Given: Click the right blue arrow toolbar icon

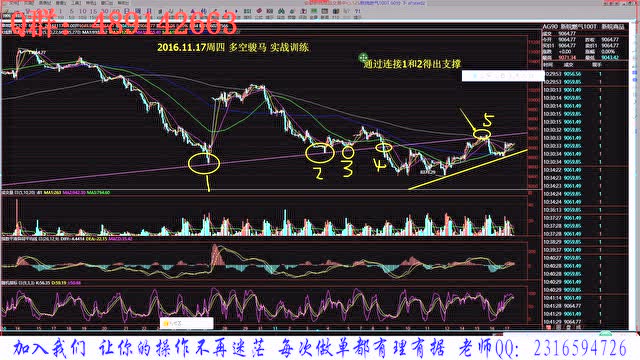Looking at the screenshot, I should [237, 11].
